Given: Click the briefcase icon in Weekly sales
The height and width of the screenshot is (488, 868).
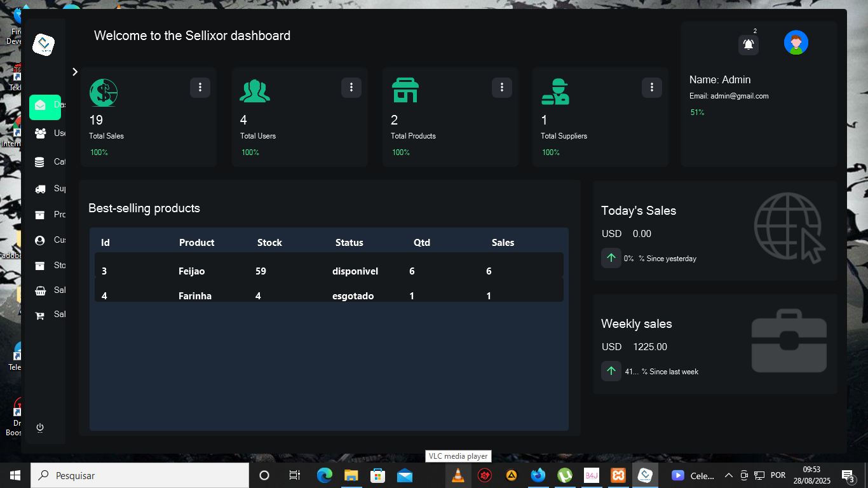Looking at the screenshot, I should (789, 341).
